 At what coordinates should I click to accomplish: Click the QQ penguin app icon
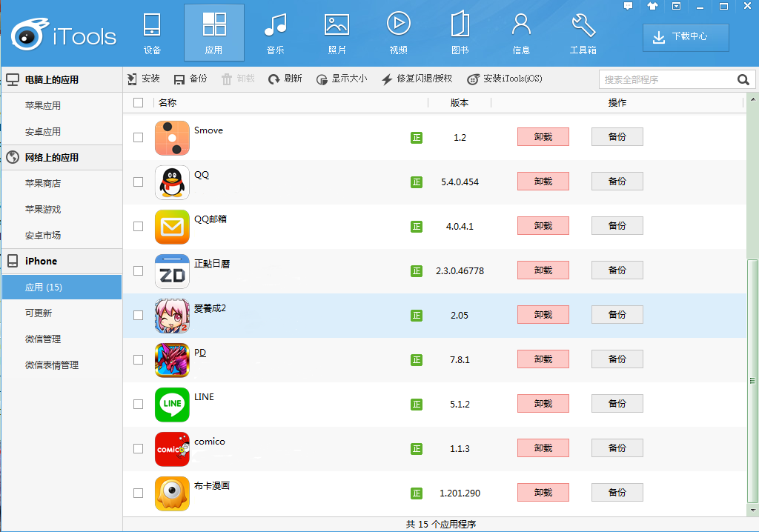coord(172,182)
